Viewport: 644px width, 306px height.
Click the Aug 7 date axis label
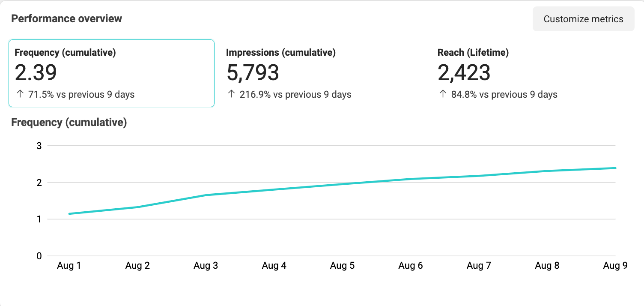pos(479,266)
